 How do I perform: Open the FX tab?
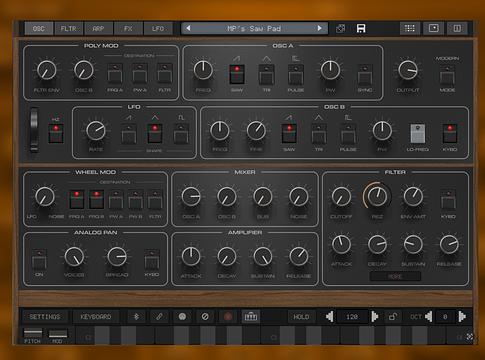coord(128,29)
